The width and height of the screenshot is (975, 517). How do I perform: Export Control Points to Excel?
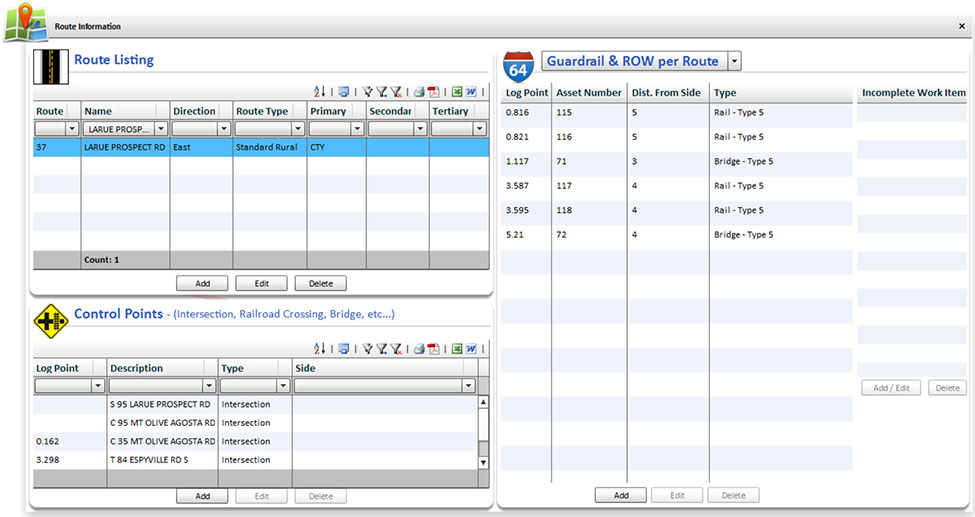[457, 348]
